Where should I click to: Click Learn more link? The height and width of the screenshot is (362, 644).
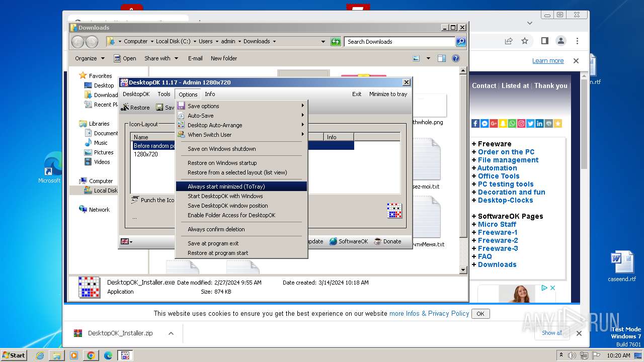pyautogui.click(x=548, y=61)
